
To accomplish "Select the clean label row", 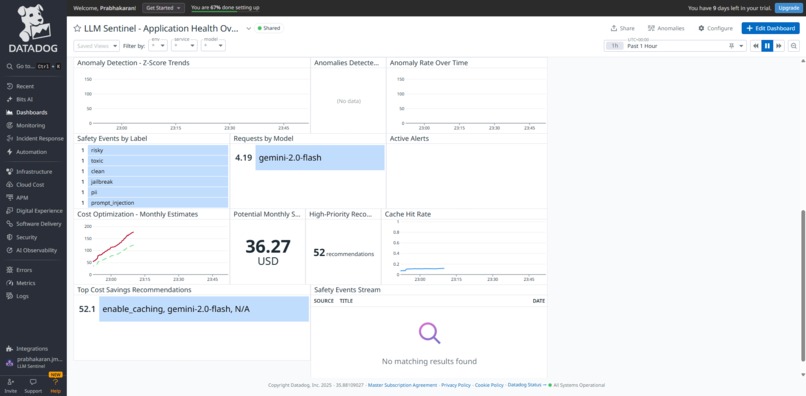I will tap(158, 171).
